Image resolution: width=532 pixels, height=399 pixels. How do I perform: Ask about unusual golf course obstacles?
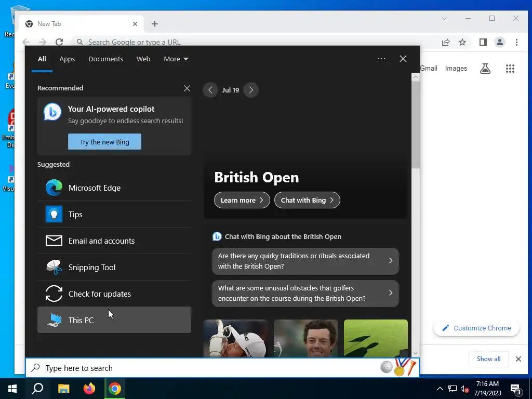(x=305, y=293)
